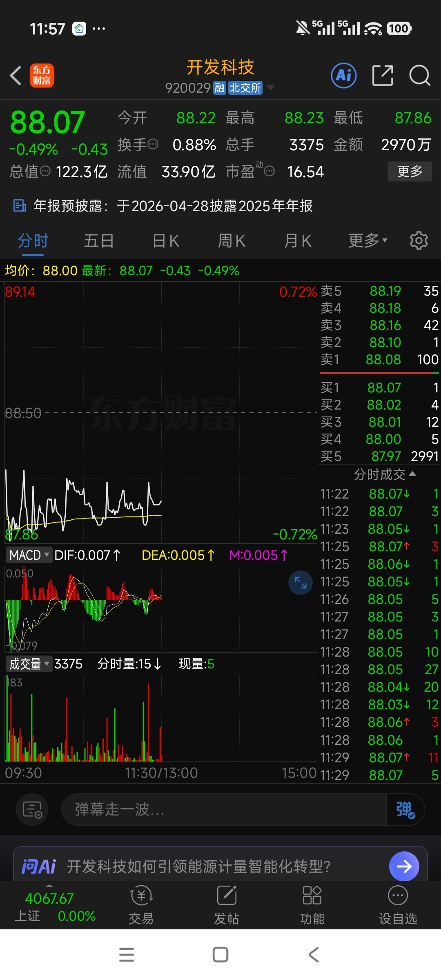Tap Android back chevron button
Viewport: 441px width, 980px height.
314,955
